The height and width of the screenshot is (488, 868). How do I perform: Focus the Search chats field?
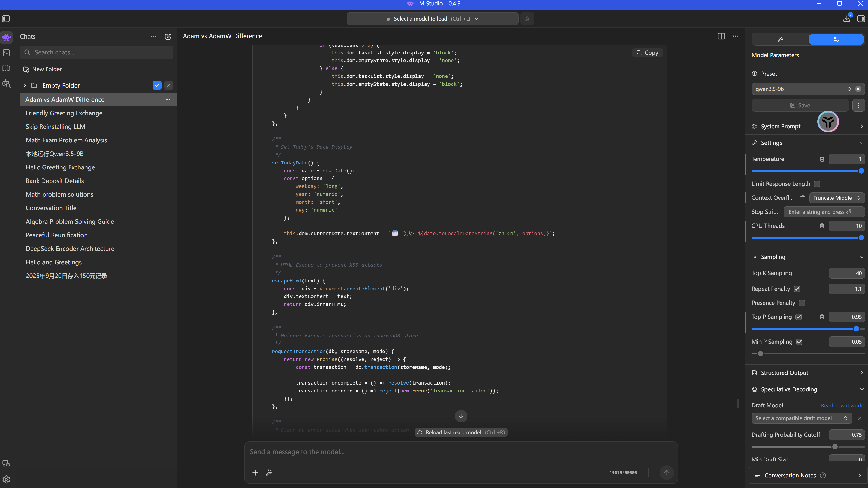coord(97,53)
